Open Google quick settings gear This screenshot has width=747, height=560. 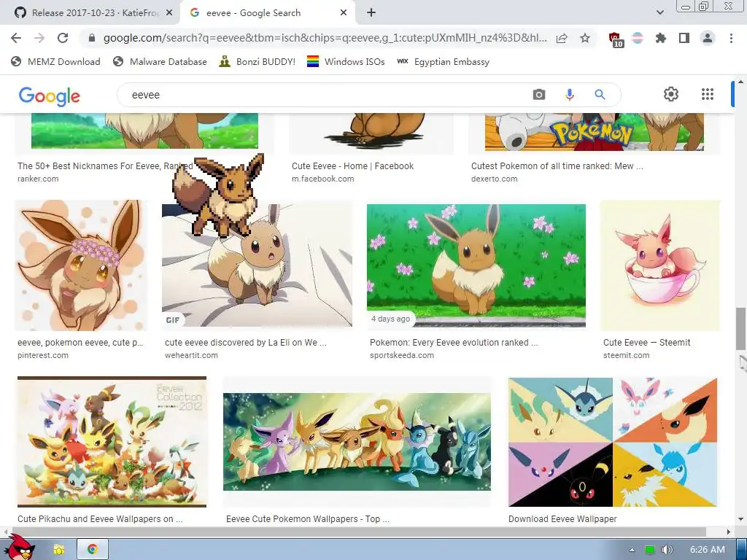coord(671,94)
